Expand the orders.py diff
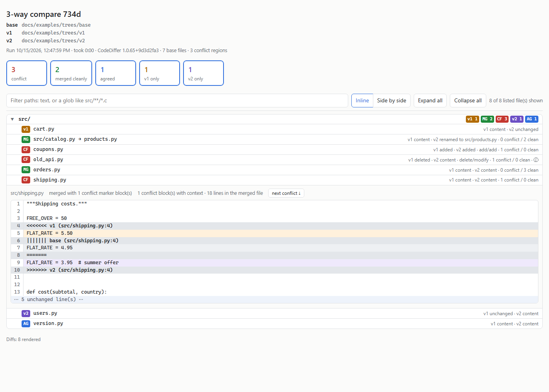 (274, 170)
